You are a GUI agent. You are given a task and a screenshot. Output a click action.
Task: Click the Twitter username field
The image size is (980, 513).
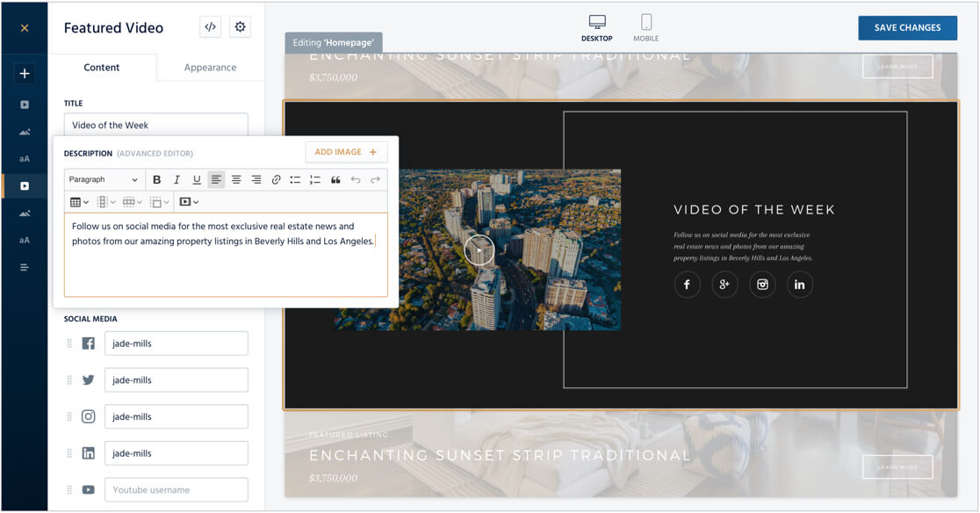pyautogui.click(x=177, y=380)
